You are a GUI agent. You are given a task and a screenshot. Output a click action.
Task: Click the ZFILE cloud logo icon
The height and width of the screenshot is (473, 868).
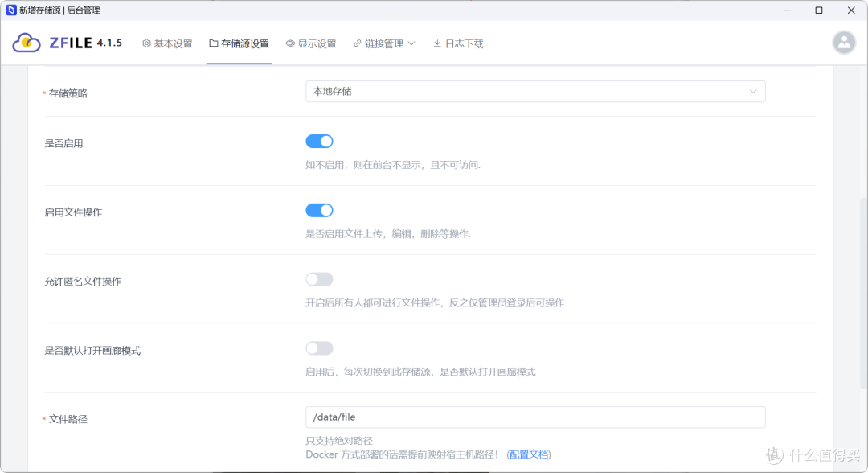point(27,43)
